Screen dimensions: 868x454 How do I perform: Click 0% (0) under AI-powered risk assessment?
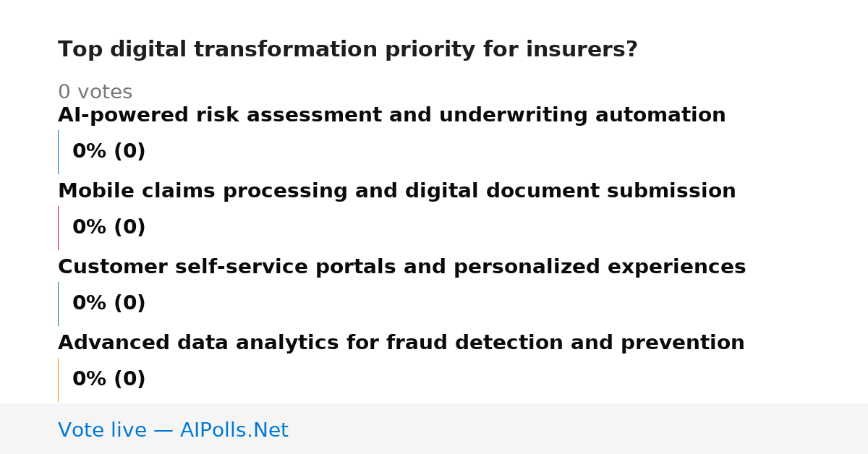109,151
